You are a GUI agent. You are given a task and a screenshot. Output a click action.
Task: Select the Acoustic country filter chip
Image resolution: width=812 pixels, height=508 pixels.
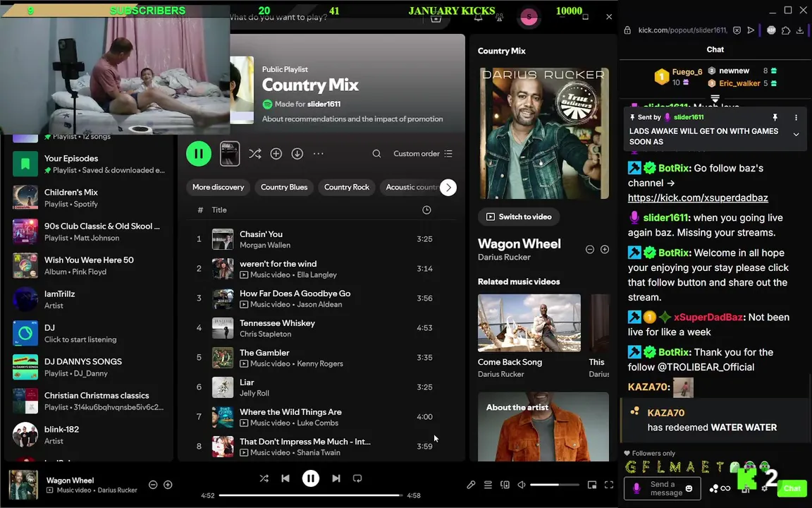411,187
